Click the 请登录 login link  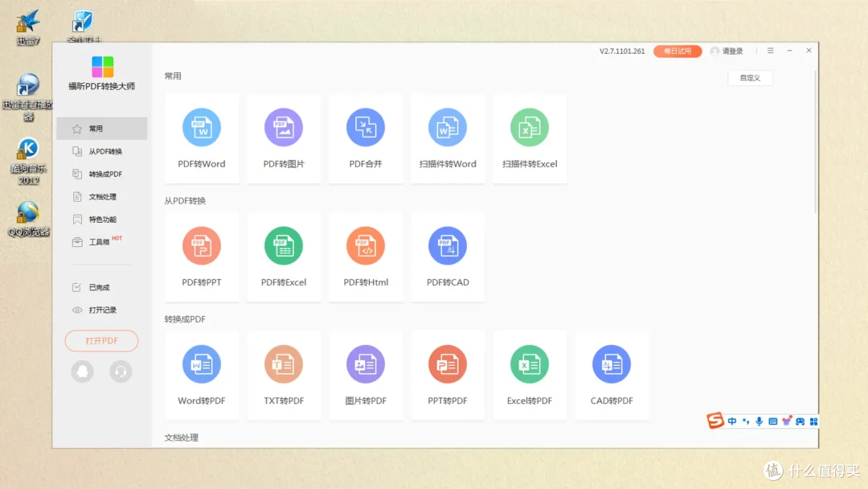[732, 51]
